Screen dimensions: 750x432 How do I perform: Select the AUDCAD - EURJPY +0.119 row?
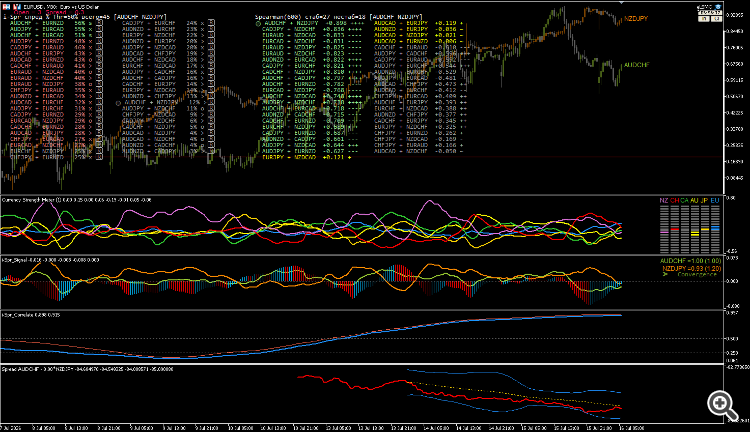coord(419,23)
